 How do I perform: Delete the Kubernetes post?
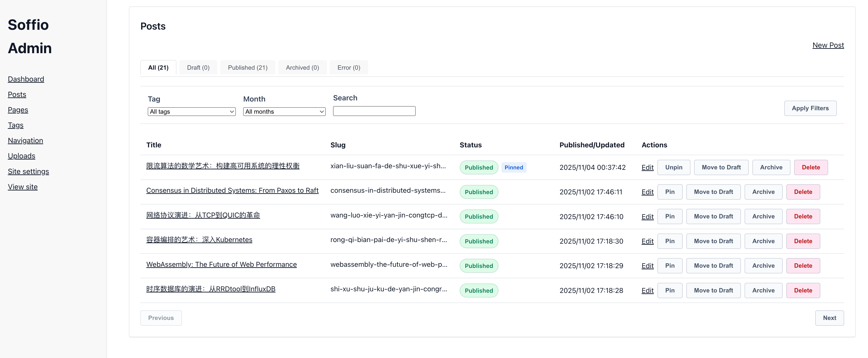tap(803, 241)
